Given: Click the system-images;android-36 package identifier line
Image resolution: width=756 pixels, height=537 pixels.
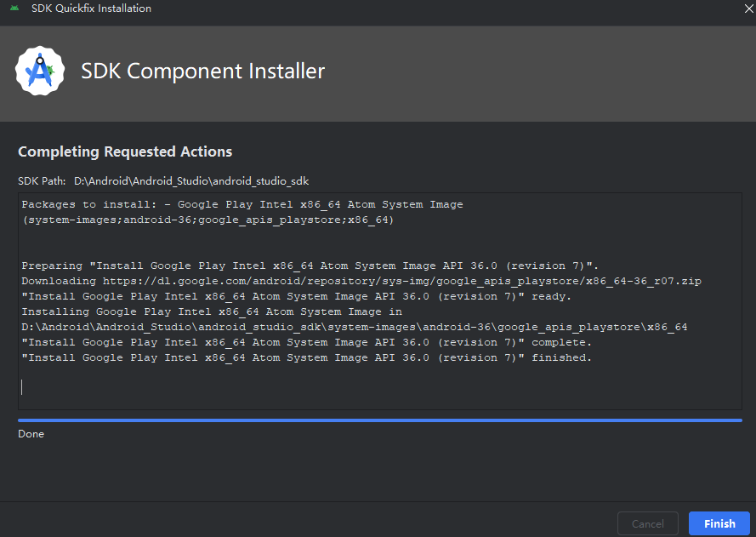Looking at the screenshot, I should [207, 220].
